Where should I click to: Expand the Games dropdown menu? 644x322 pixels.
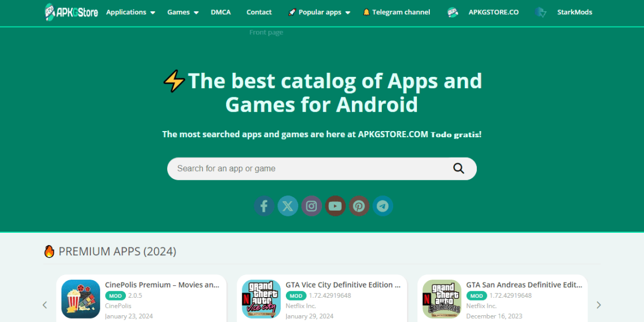click(x=182, y=12)
